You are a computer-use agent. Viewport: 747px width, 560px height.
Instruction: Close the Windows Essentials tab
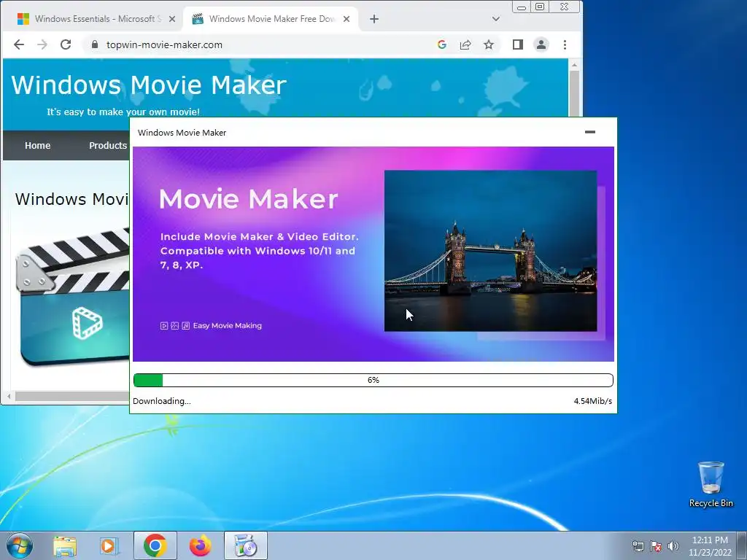pyautogui.click(x=172, y=19)
